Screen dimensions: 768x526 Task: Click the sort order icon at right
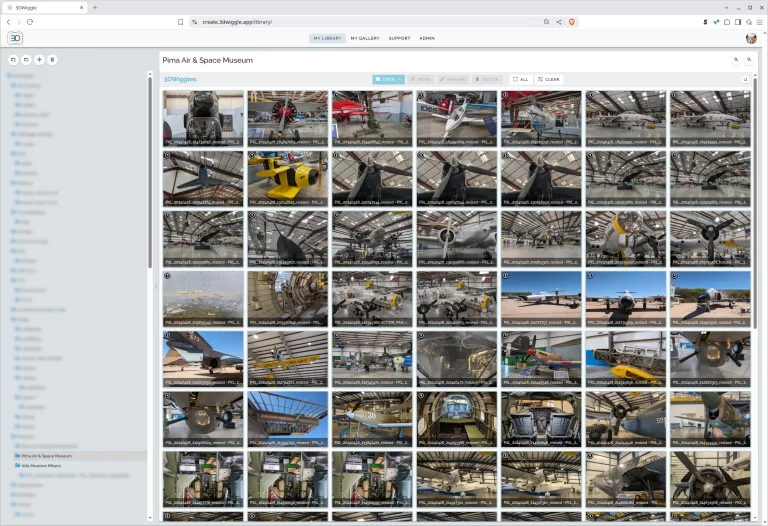745,79
